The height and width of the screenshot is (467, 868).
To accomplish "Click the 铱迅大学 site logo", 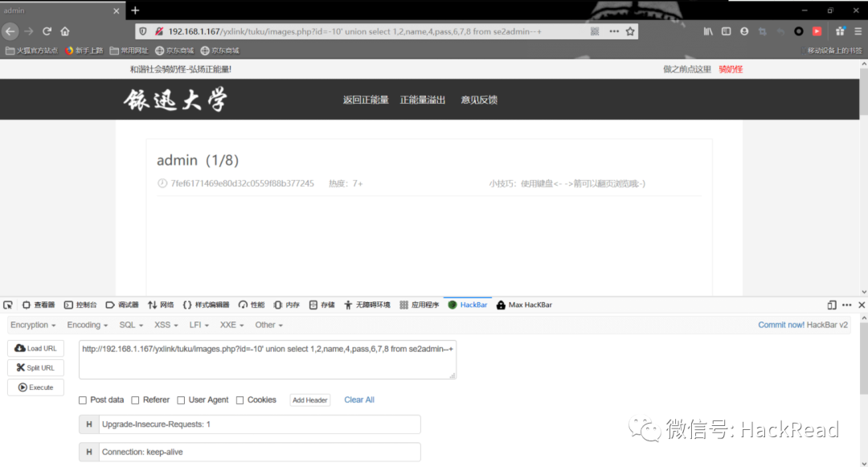I will [175, 100].
